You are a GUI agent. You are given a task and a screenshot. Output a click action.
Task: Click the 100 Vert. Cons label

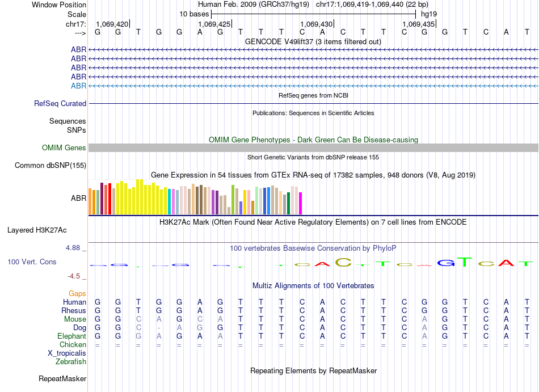pos(32,262)
